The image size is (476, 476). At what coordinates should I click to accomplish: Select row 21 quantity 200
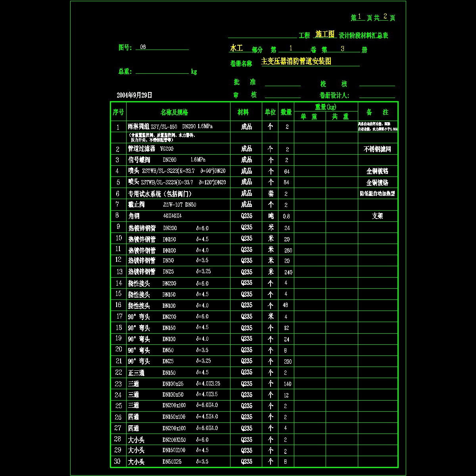pos(288,362)
